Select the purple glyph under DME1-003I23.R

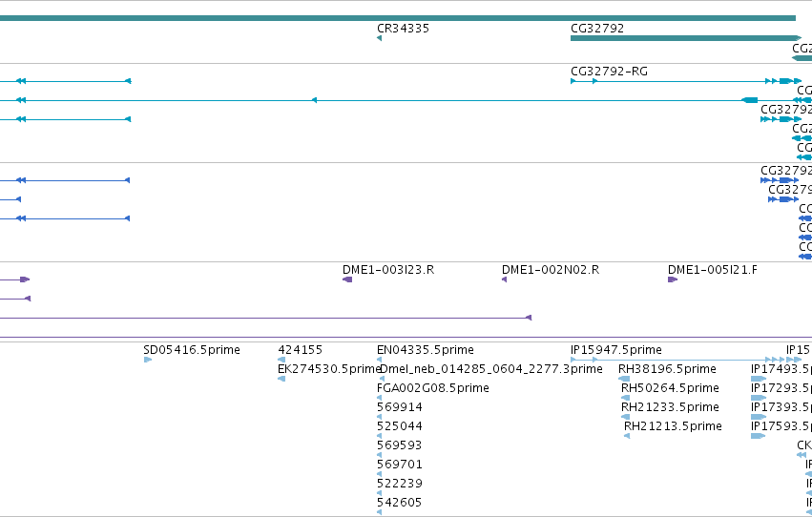[x=347, y=280]
